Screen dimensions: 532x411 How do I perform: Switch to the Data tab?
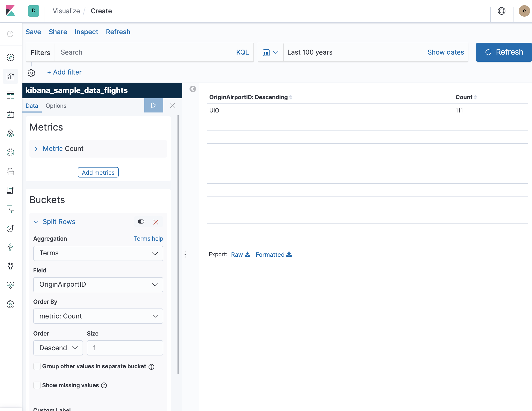pyautogui.click(x=32, y=106)
